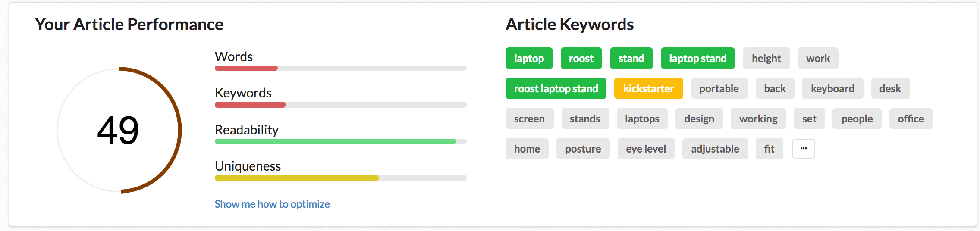Click the red Keywords progress bar

341,105
